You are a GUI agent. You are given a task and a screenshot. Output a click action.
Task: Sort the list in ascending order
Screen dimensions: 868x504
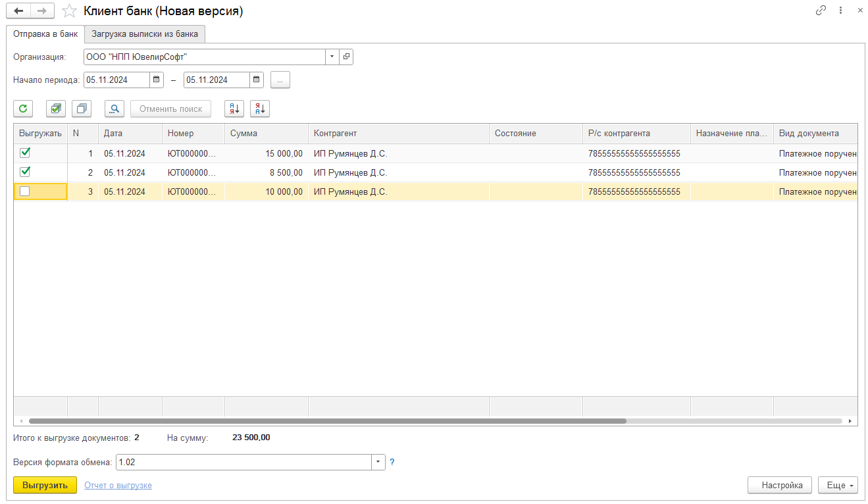click(234, 109)
